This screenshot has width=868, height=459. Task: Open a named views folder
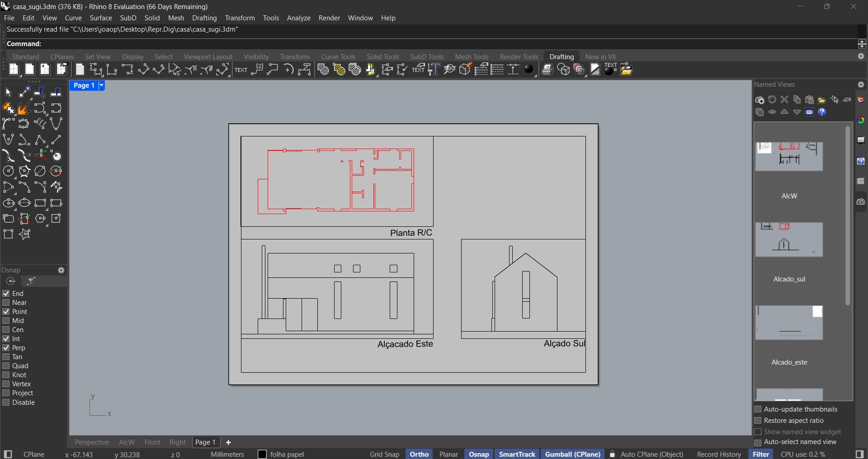[x=823, y=100]
